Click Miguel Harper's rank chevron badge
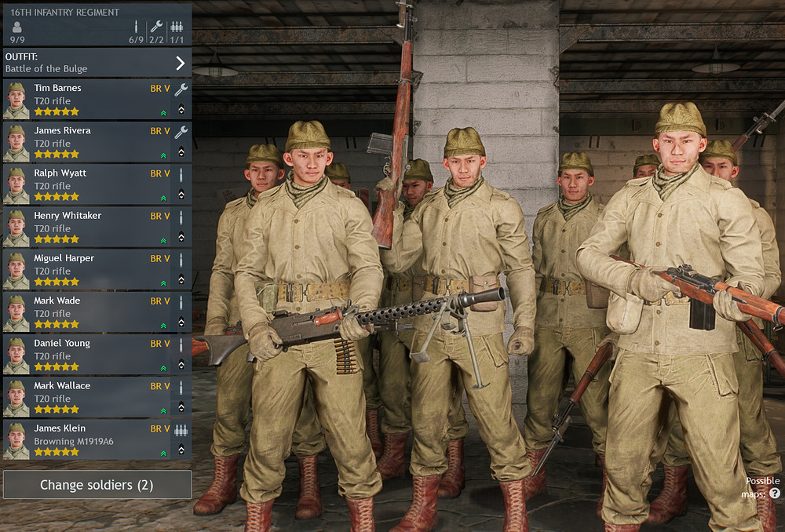This screenshot has height=532, width=785. point(181,279)
